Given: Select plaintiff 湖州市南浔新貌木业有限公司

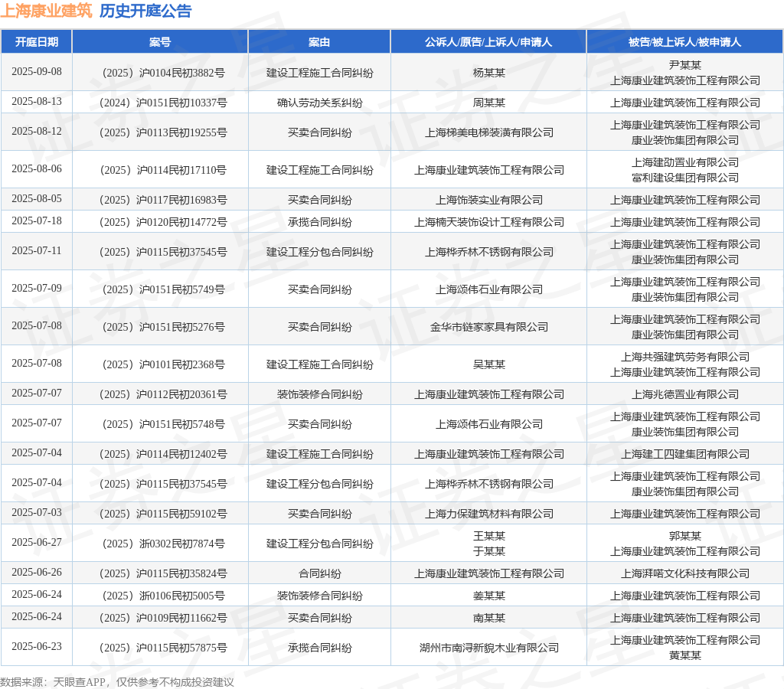Looking at the screenshot, I should point(489,648).
